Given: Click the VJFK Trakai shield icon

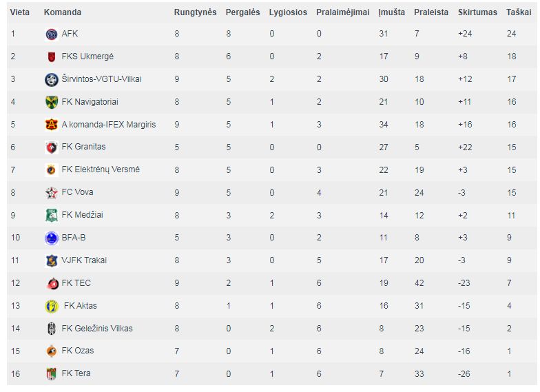Looking at the screenshot, I should click(x=51, y=260).
